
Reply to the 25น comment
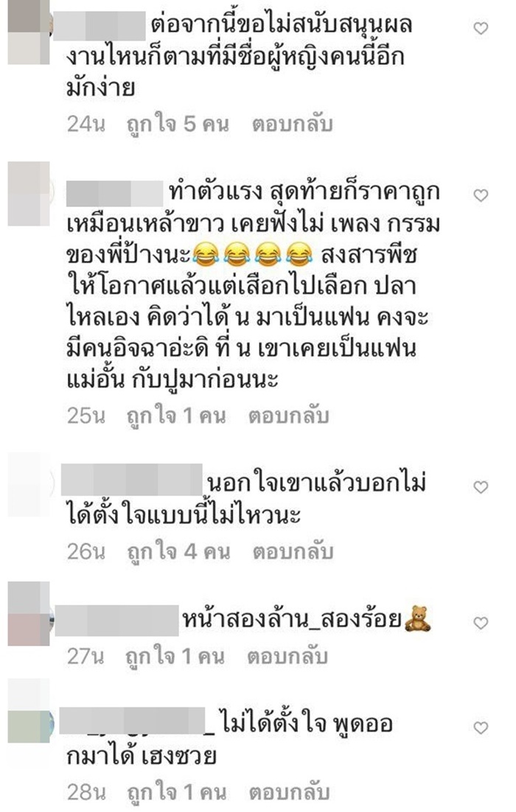(x=288, y=416)
